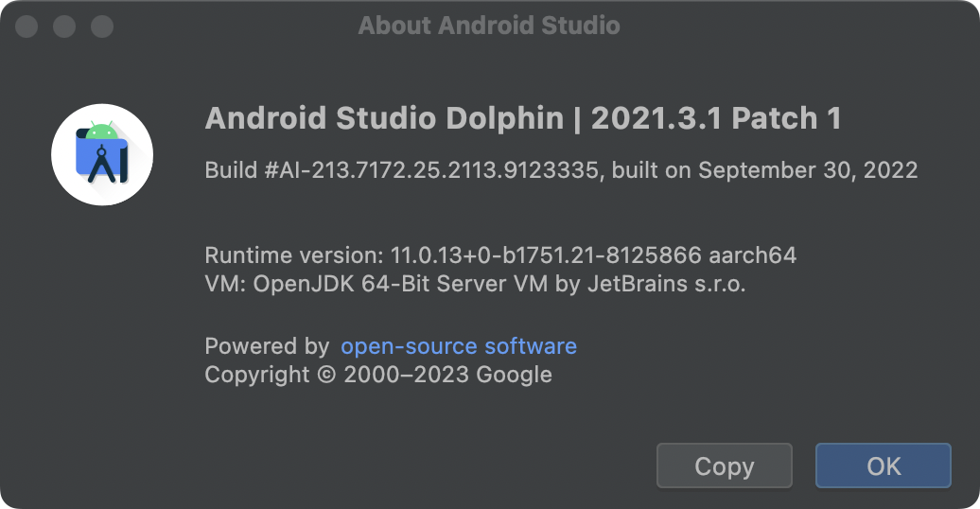Click the Google name in the copyright line
The width and height of the screenshot is (980, 509).
coord(514,375)
